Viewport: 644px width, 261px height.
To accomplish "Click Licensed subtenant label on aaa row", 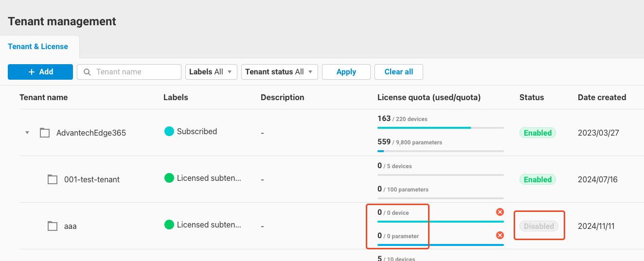I will 209,225.
